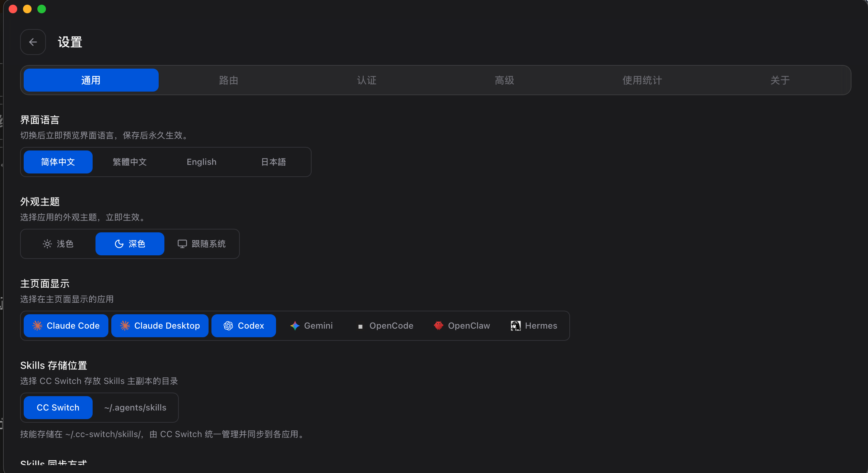This screenshot has width=868, height=473.
Task: Toggle Claude Desktop on the home page
Action: pyautogui.click(x=160, y=326)
